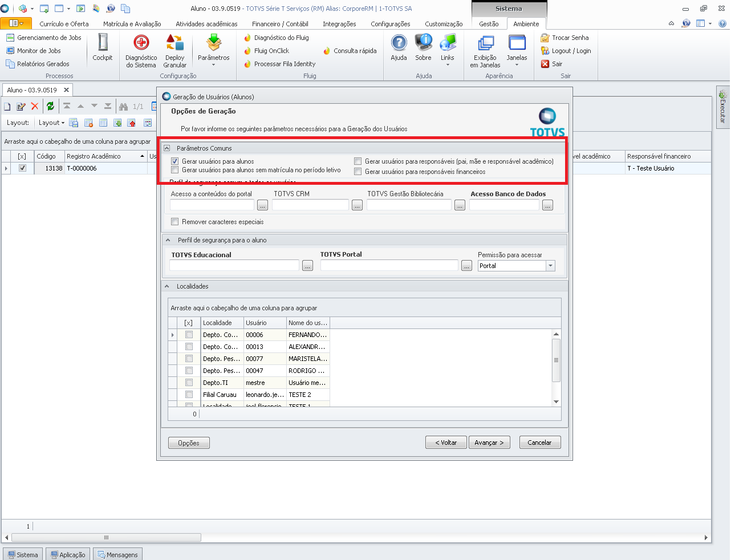Browse Acesso Banco de Dados ... button
Screen dimensions: 731x560
547,205
